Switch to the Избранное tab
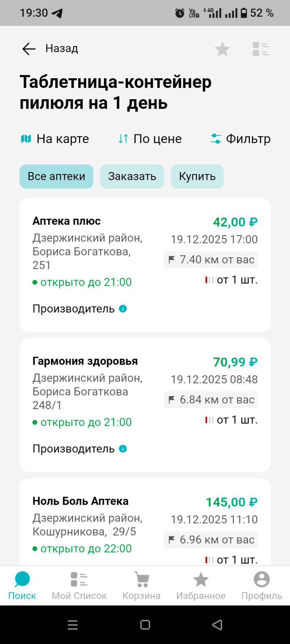Viewport: 290px width, 644px height. tap(201, 585)
